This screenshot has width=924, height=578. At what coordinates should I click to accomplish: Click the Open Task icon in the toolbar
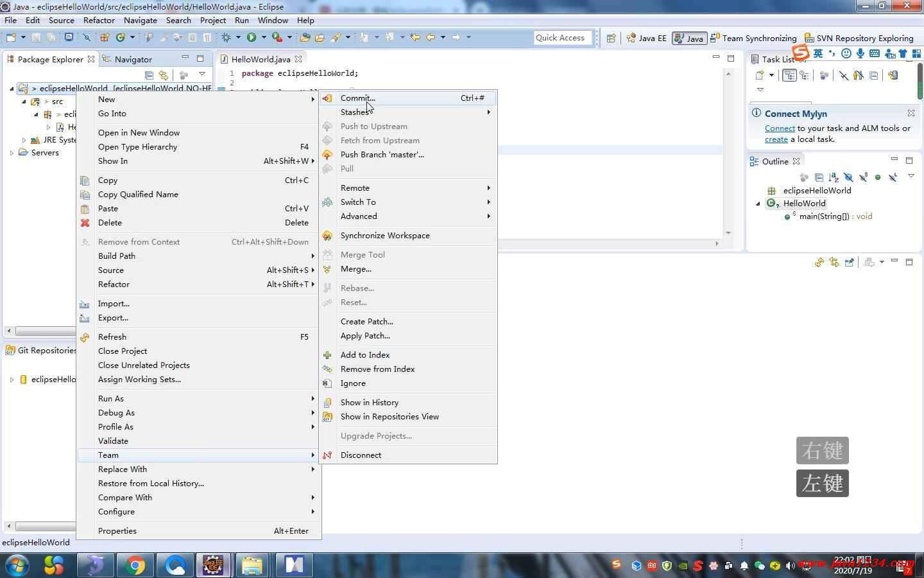(x=320, y=37)
